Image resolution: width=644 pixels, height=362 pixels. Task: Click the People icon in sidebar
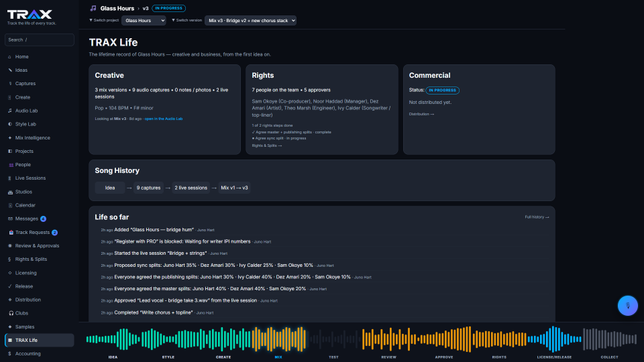[x=11, y=165]
